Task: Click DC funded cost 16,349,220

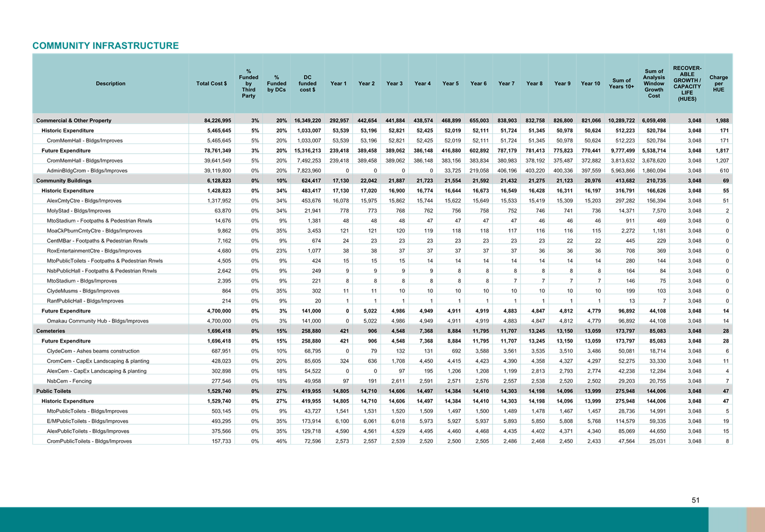Action: coord(308,120)
